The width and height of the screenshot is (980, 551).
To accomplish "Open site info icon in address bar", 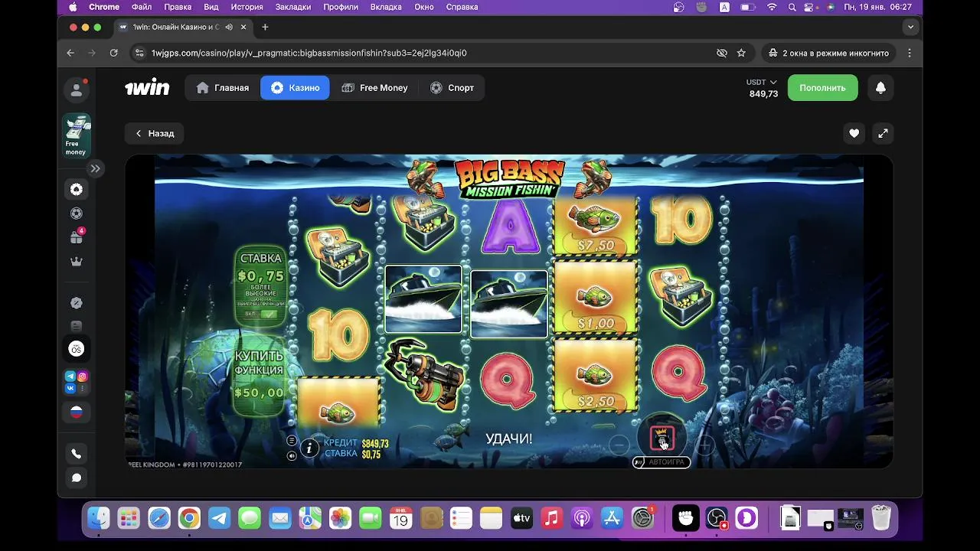I will [139, 53].
